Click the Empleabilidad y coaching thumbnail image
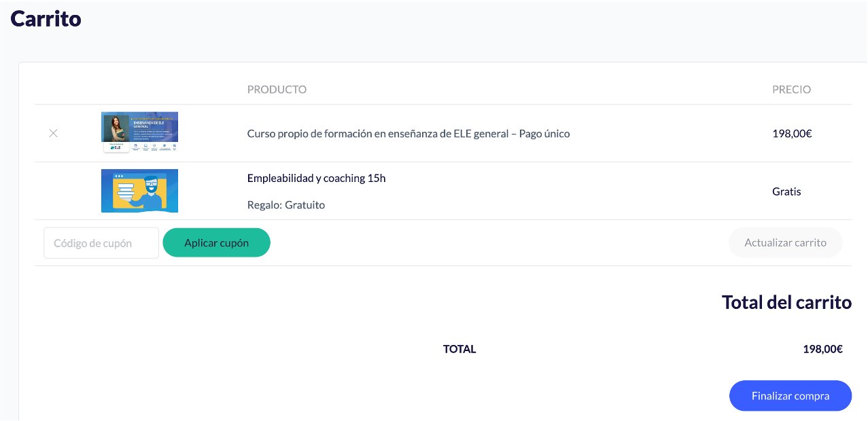Screen dimensions: 868x421 pyautogui.click(x=139, y=191)
